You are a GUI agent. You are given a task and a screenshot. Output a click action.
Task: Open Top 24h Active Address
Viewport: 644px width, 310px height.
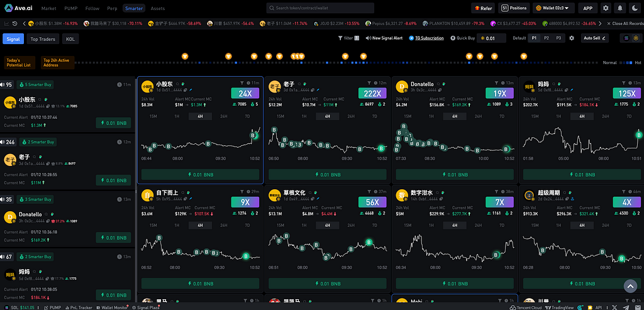coord(57,62)
